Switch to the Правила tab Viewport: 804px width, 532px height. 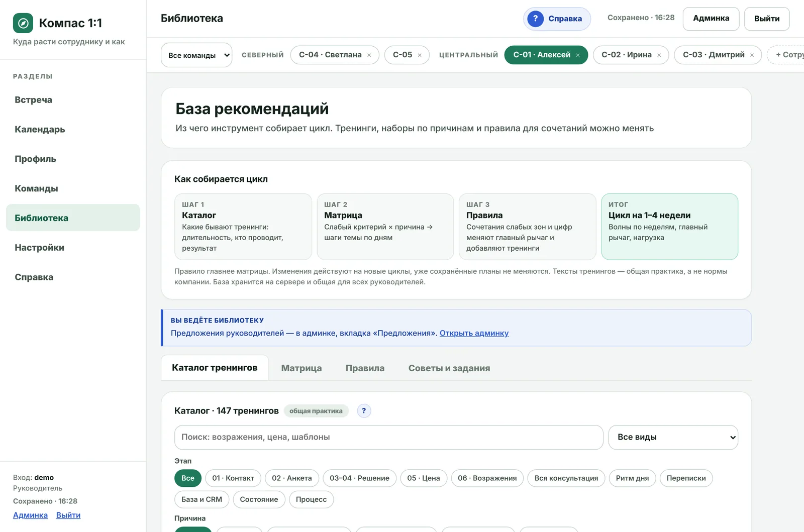click(x=365, y=368)
